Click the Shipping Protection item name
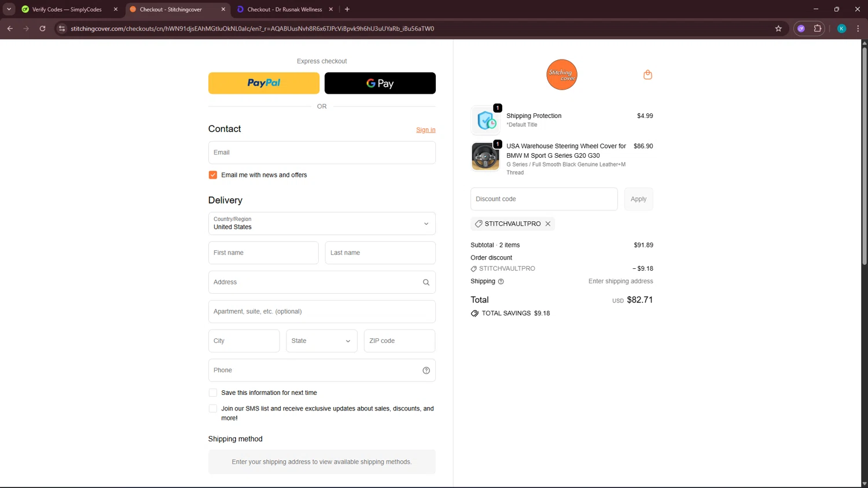This screenshot has height=488, width=868. tap(534, 116)
